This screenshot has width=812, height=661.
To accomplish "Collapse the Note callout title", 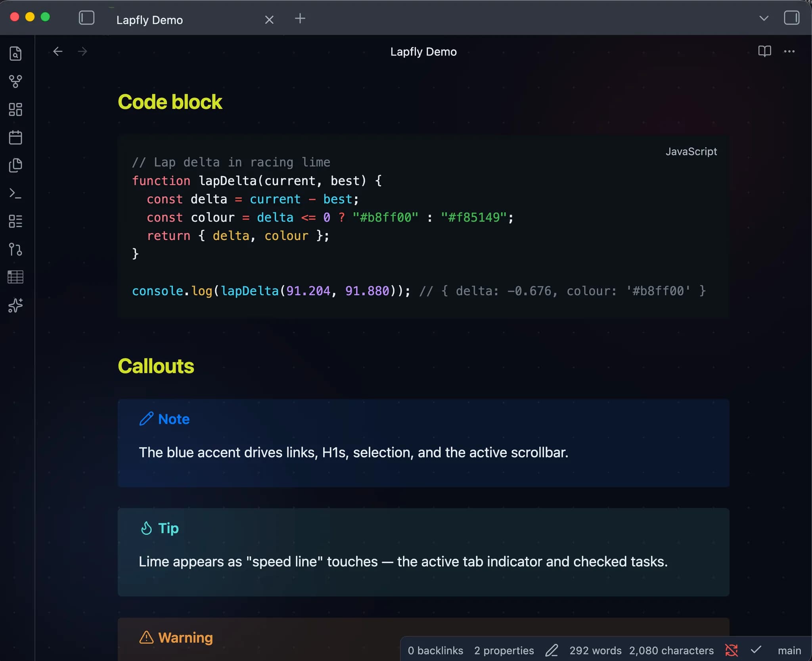I will coord(174,419).
